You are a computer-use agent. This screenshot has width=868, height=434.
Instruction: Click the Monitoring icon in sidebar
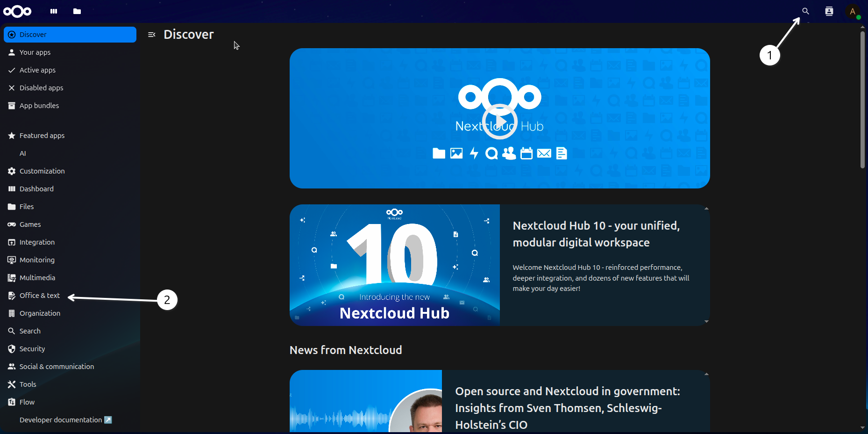pos(12,260)
